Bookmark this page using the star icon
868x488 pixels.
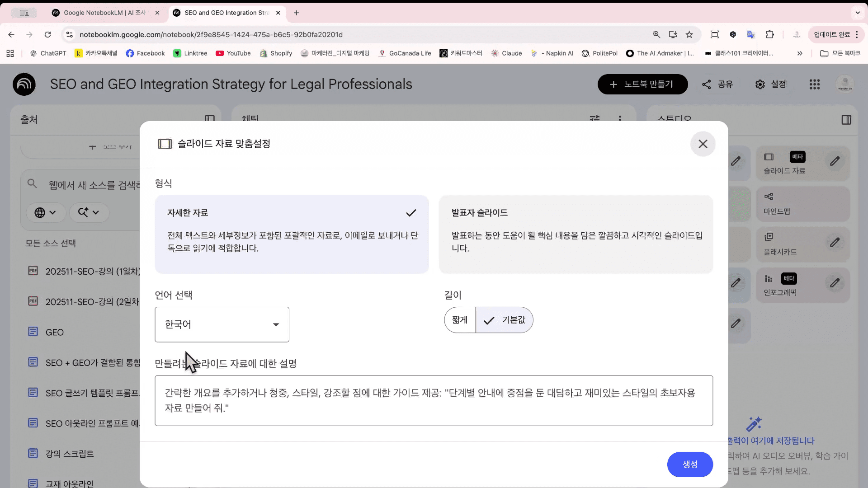[x=689, y=34]
